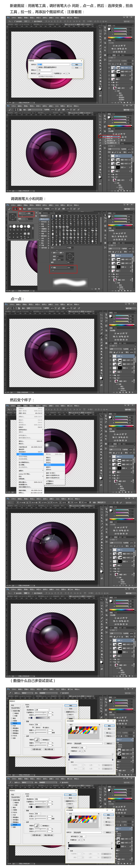This screenshot has height=868, width=140.
Task: Open the highlighted 变换 item in the Edit menu
Action: click(x=31, y=454)
